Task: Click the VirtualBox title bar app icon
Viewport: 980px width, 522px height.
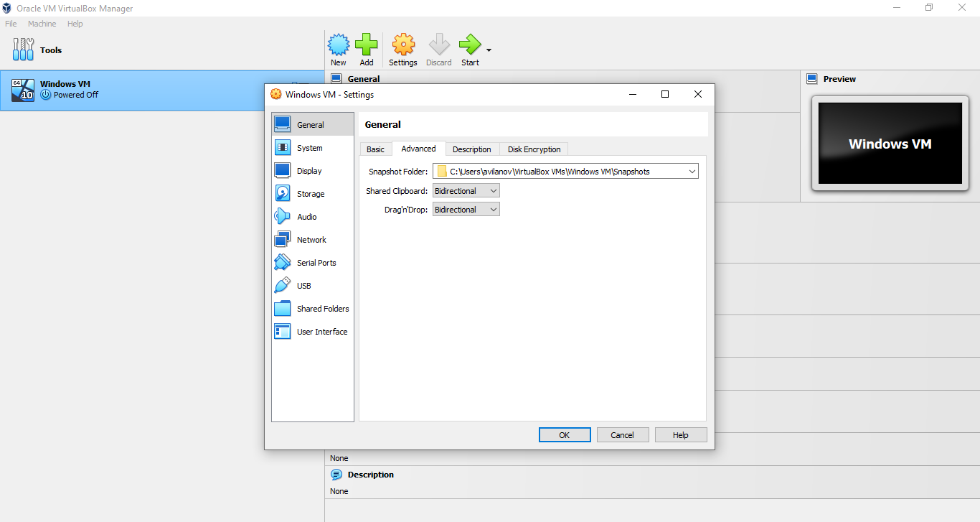Action: click(7, 9)
